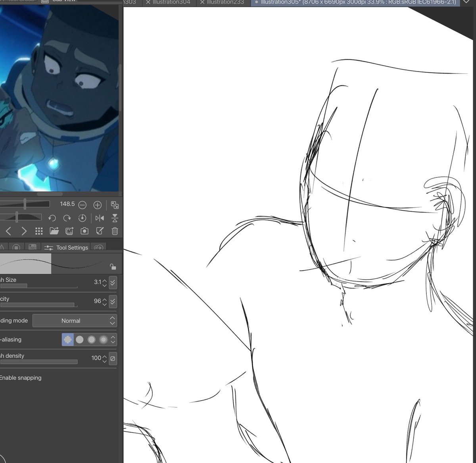The height and width of the screenshot is (463, 476).
Task: Set the Brush density slider
Action: [x=38, y=362]
